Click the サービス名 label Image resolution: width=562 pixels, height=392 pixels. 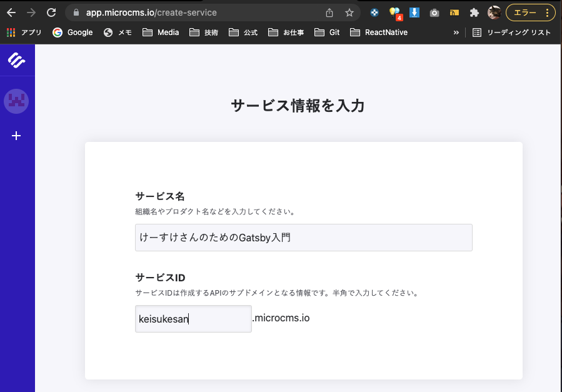[x=160, y=196]
